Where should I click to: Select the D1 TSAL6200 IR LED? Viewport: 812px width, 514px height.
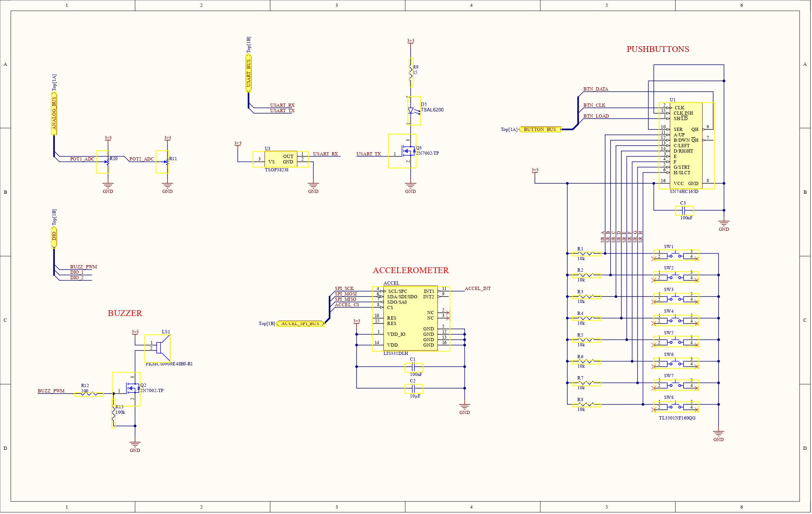[414, 111]
